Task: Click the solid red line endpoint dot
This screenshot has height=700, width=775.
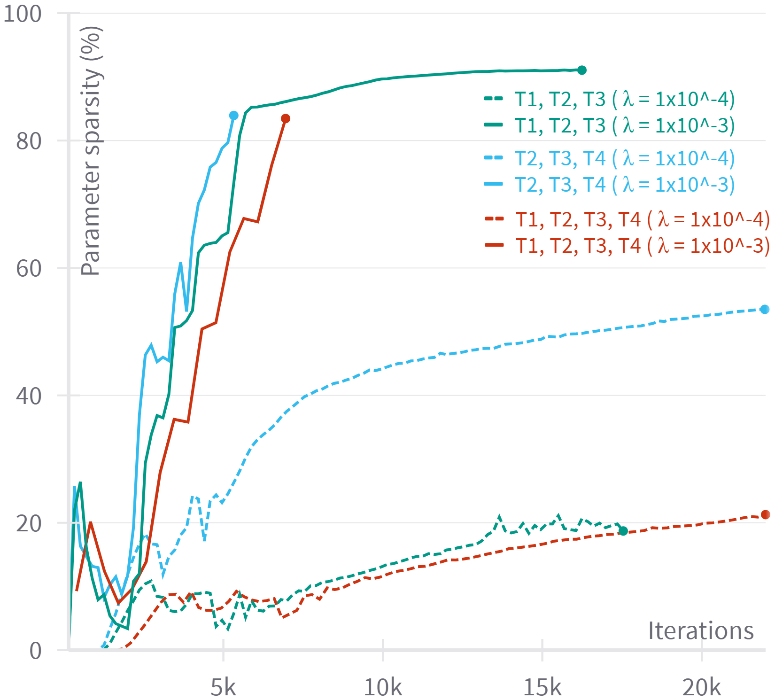Action: point(286,118)
